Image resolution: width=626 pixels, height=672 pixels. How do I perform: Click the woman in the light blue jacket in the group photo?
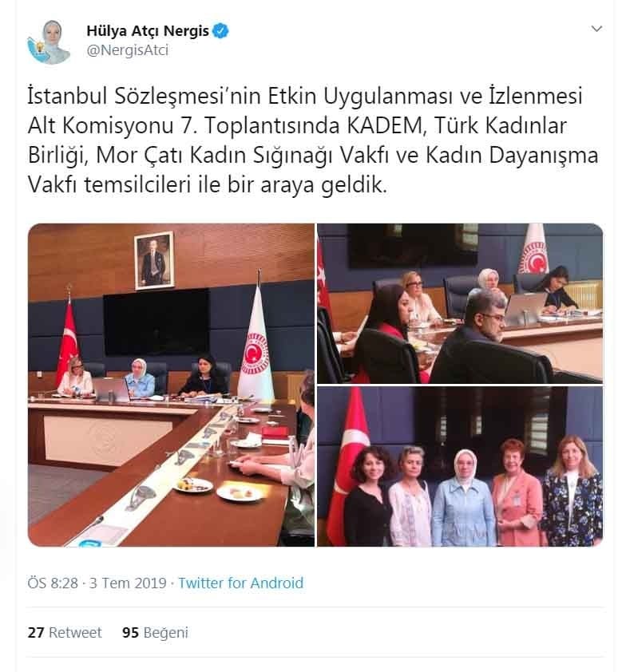(x=463, y=498)
